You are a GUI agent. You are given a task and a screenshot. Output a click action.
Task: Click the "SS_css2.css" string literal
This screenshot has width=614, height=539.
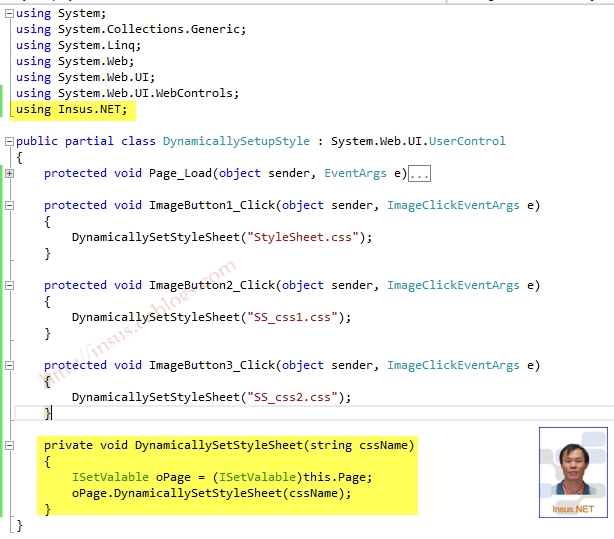(293, 397)
